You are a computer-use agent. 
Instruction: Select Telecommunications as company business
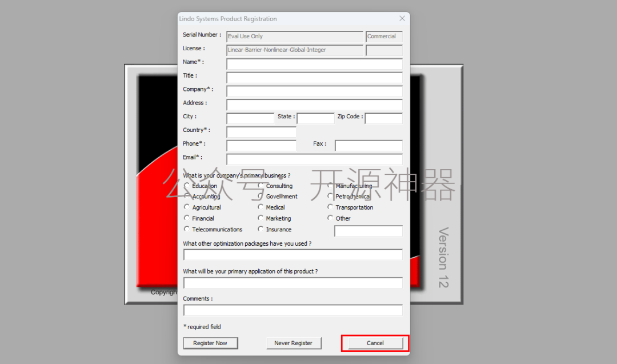tap(187, 229)
